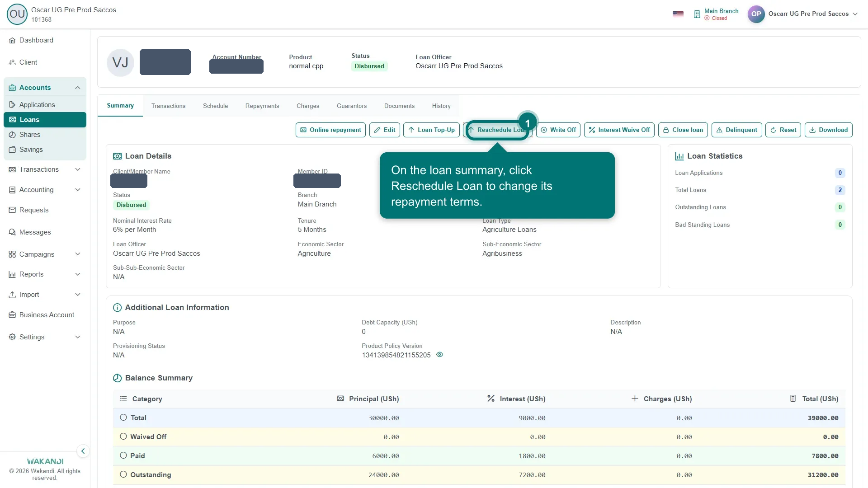Click the US flag language icon

(x=678, y=14)
